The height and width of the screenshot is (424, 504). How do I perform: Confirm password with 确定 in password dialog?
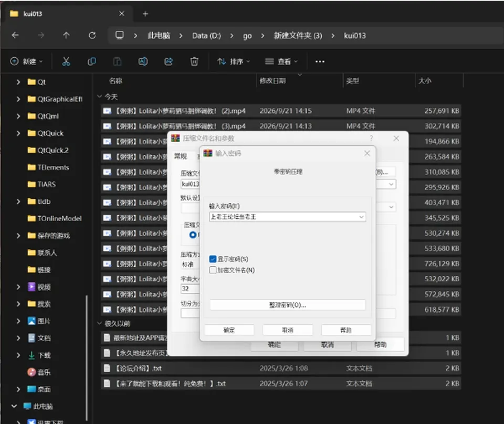(x=229, y=330)
